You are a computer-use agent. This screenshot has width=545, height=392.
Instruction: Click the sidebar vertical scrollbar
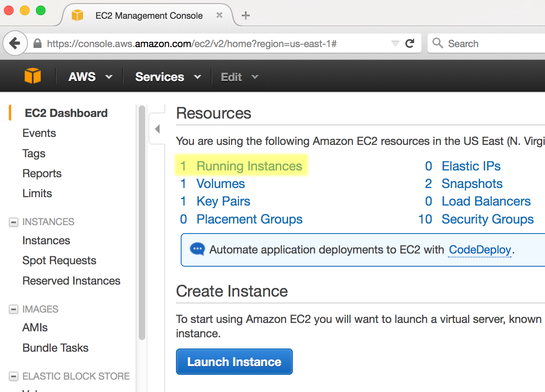(x=142, y=224)
